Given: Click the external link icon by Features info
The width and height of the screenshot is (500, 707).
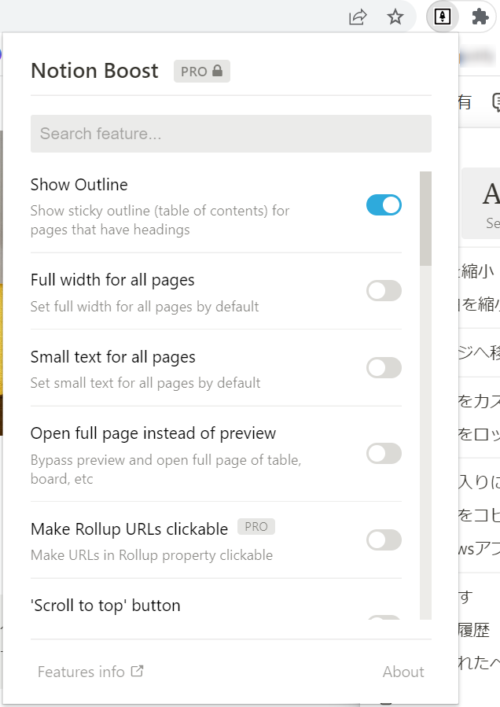Looking at the screenshot, I should coord(137,671).
